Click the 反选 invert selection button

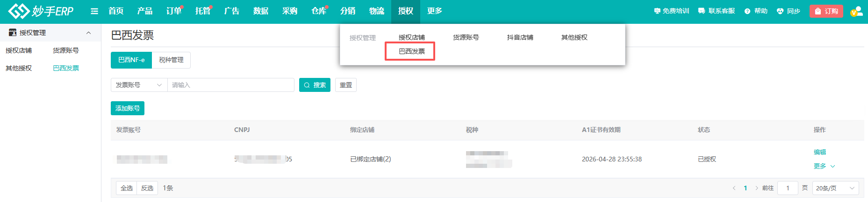coord(147,188)
